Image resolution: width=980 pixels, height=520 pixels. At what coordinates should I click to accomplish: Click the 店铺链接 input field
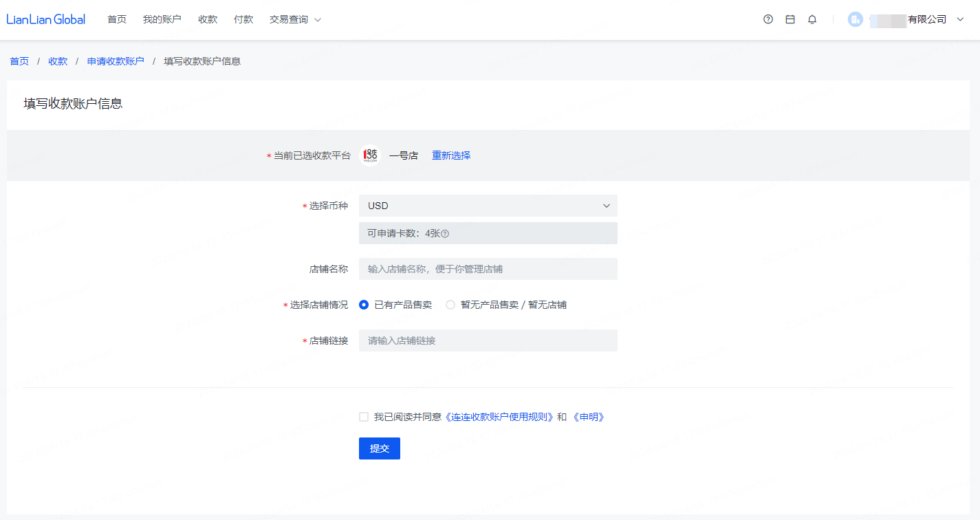tap(488, 340)
